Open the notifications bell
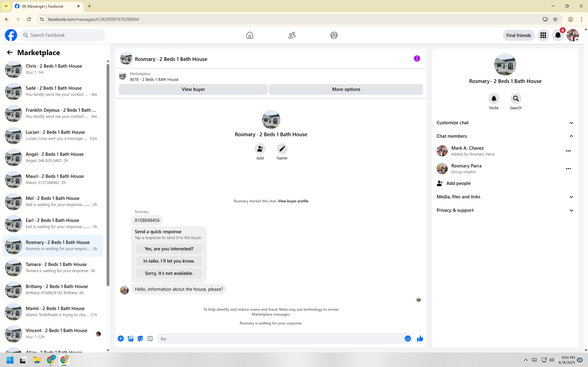 click(x=558, y=35)
